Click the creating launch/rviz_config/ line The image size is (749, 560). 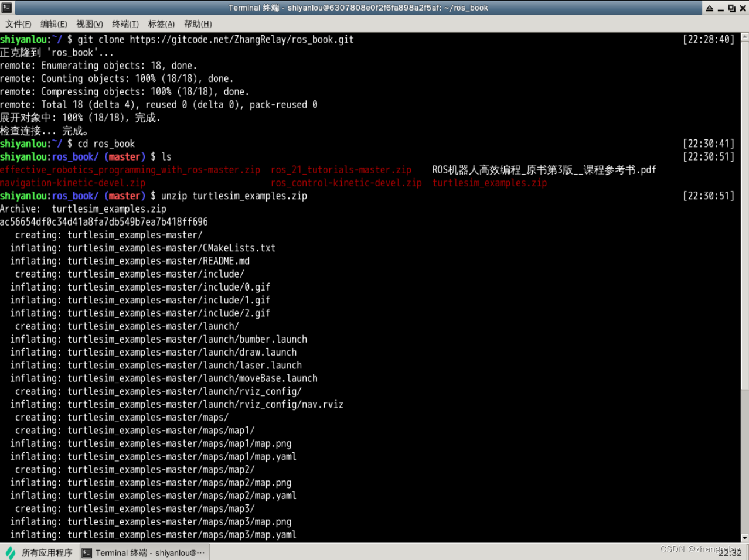click(158, 391)
